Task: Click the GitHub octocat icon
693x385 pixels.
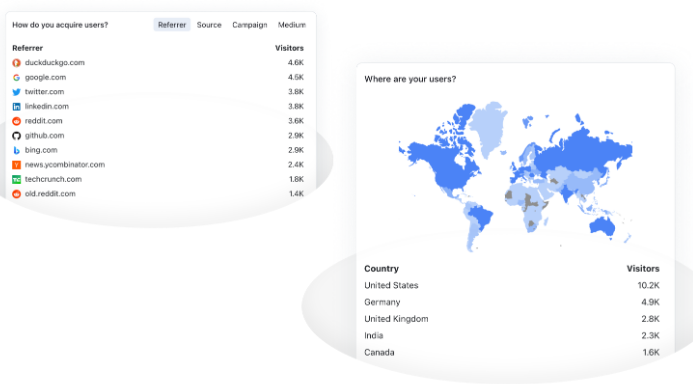Action: 16,136
